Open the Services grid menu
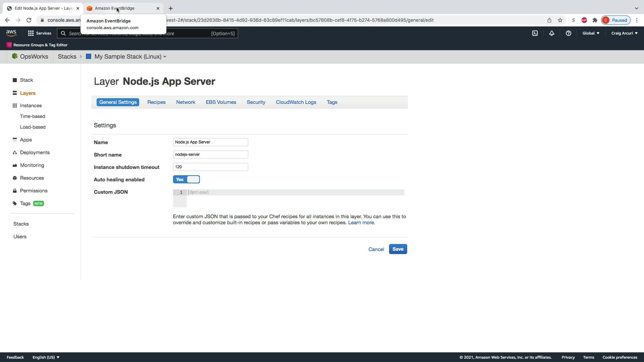Image resolution: width=644 pixels, height=362 pixels. 40,33
